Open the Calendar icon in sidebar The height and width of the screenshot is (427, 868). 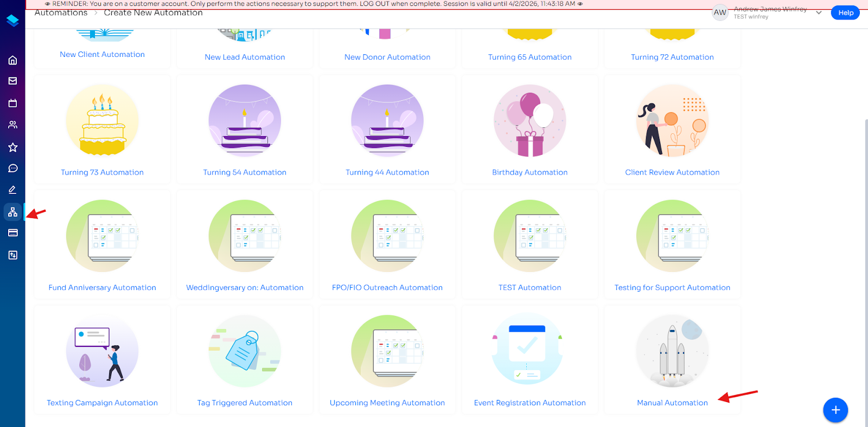pyautogui.click(x=12, y=103)
